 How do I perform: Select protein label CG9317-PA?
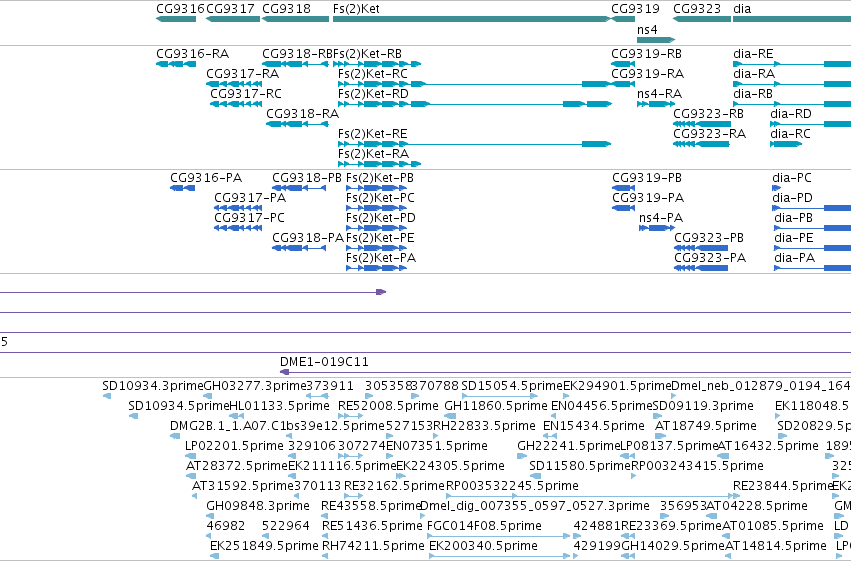point(250,198)
